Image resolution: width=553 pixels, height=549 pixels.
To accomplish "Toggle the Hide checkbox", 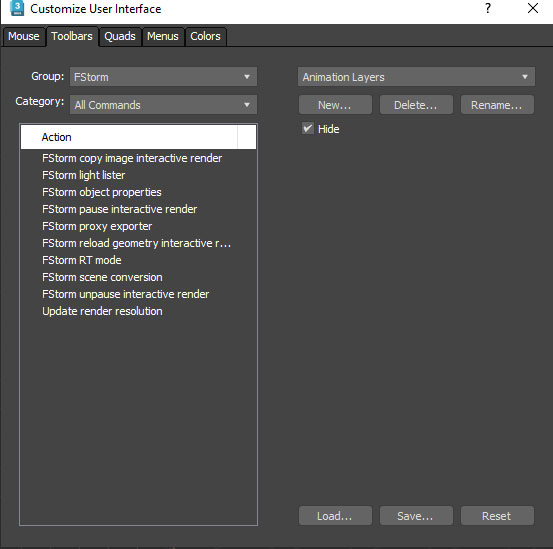I will click(x=308, y=128).
